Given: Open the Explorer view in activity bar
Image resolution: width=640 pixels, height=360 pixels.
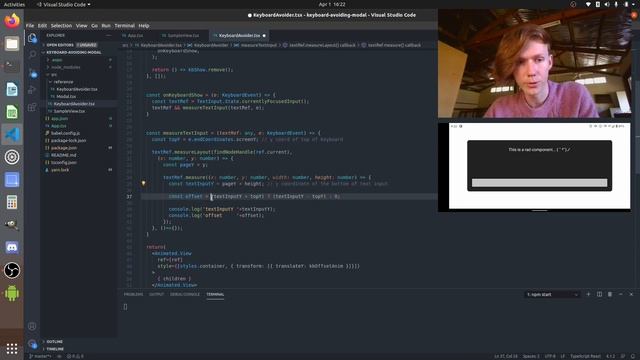Looking at the screenshot, I should (32, 38).
